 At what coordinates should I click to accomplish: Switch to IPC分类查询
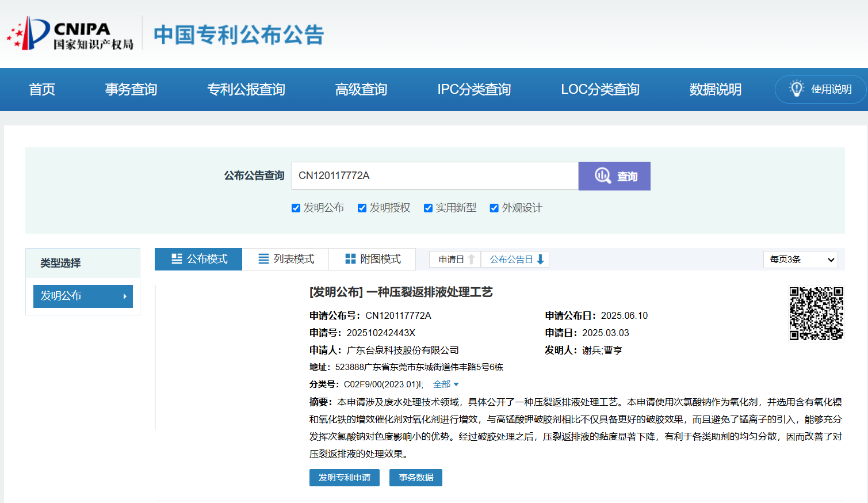[473, 89]
